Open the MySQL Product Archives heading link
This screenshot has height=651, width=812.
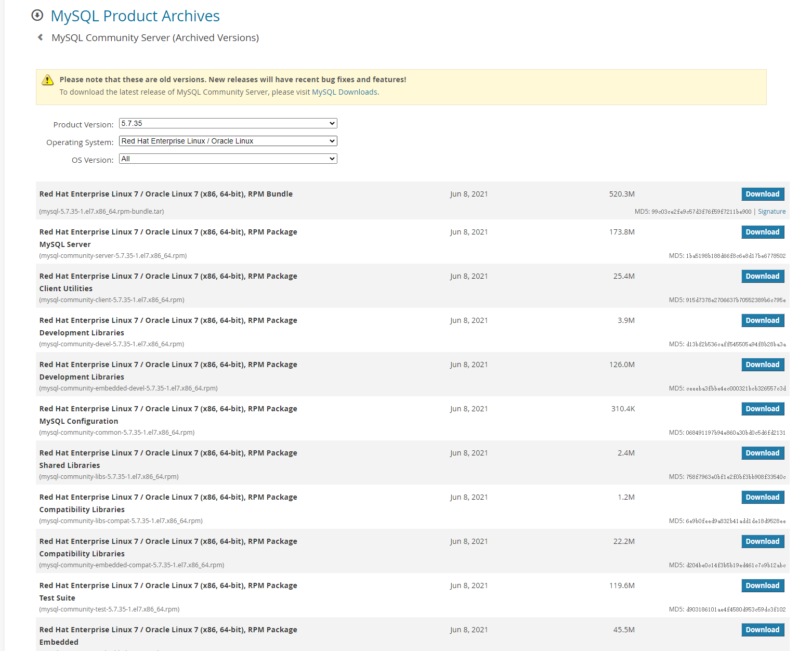pos(135,16)
